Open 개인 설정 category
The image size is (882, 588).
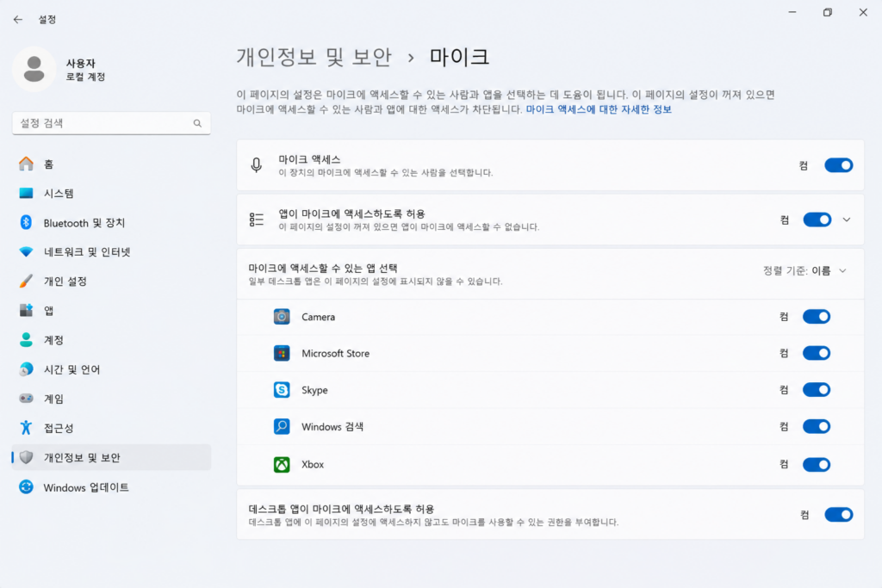(111, 281)
